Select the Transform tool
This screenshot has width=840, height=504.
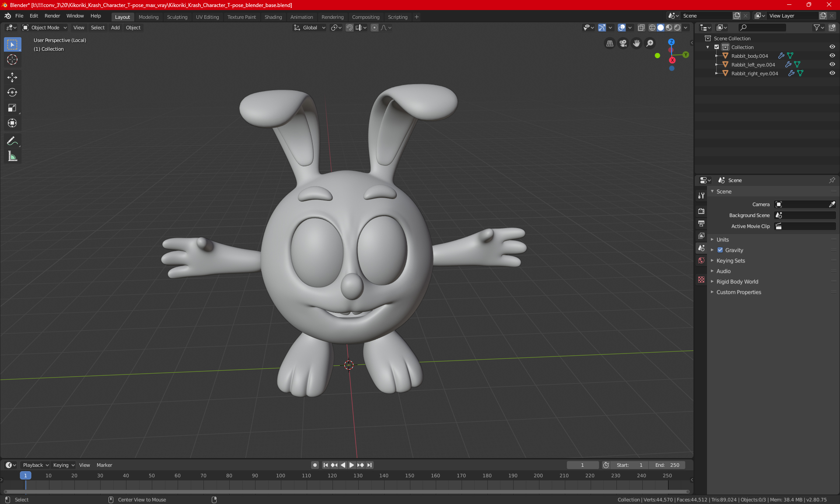pyautogui.click(x=12, y=123)
